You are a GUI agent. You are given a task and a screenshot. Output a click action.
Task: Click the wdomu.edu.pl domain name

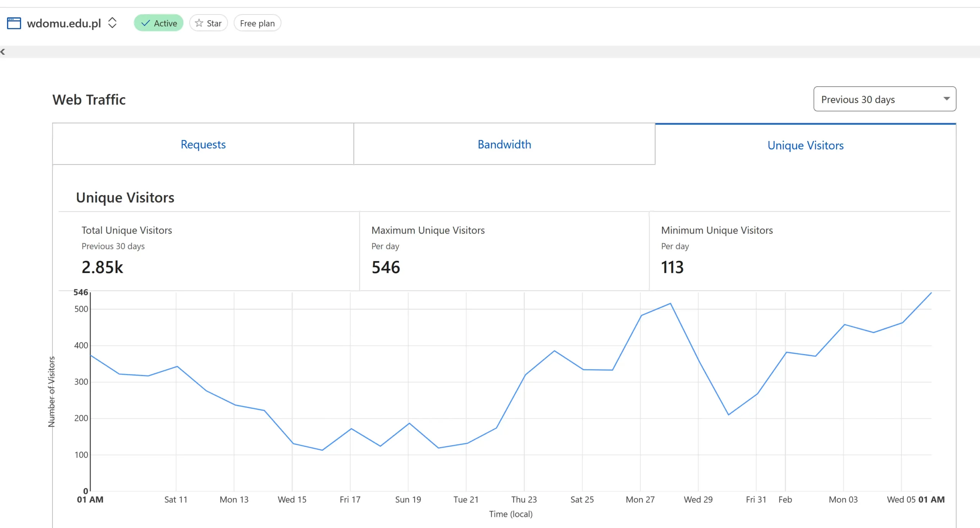pos(64,23)
